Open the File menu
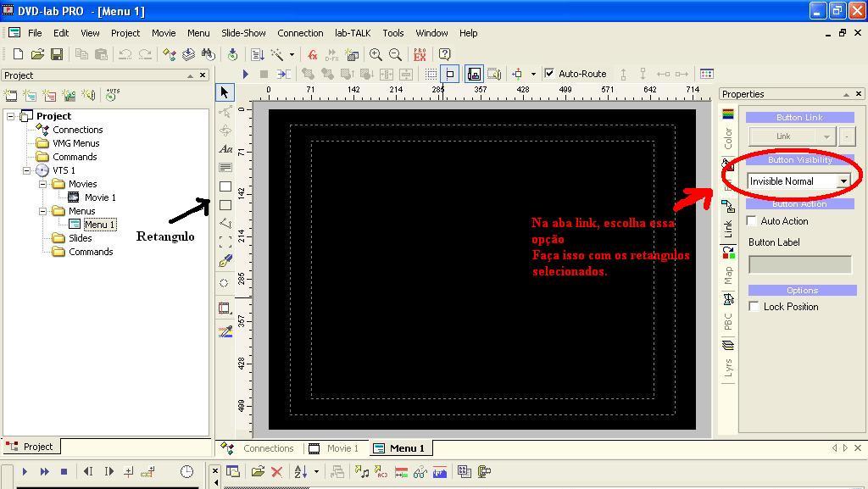The width and height of the screenshot is (868, 489). coord(35,33)
